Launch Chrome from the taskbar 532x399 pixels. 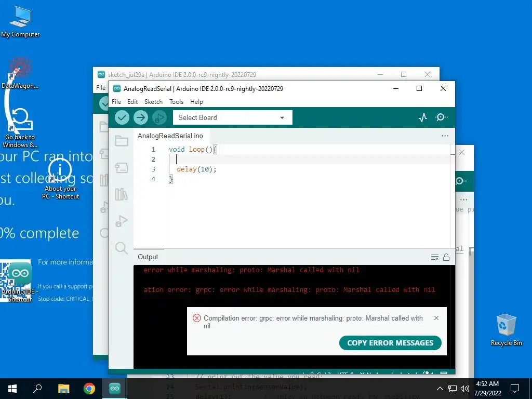point(89,389)
